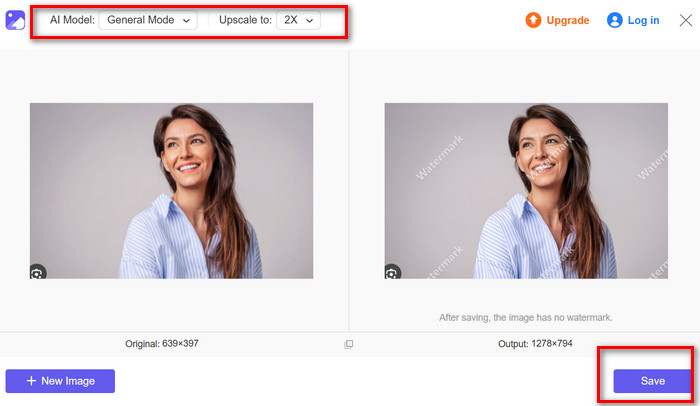Image resolution: width=700 pixels, height=406 pixels.
Task: Select the Log in link
Action: tap(643, 20)
